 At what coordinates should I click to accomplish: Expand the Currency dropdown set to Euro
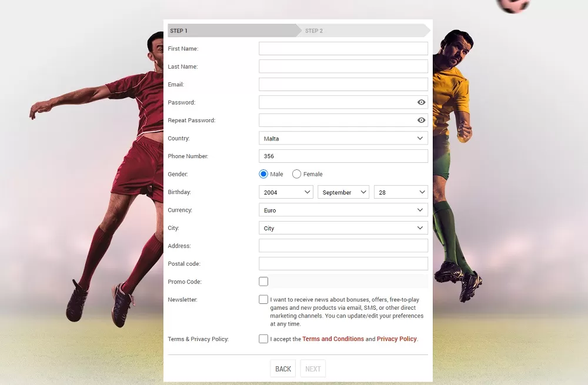pyautogui.click(x=343, y=210)
